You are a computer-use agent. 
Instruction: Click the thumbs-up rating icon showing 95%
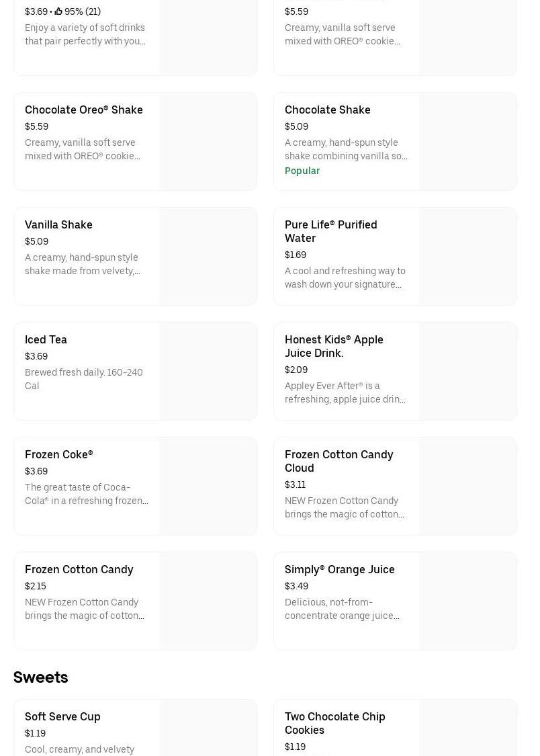pos(58,11)
